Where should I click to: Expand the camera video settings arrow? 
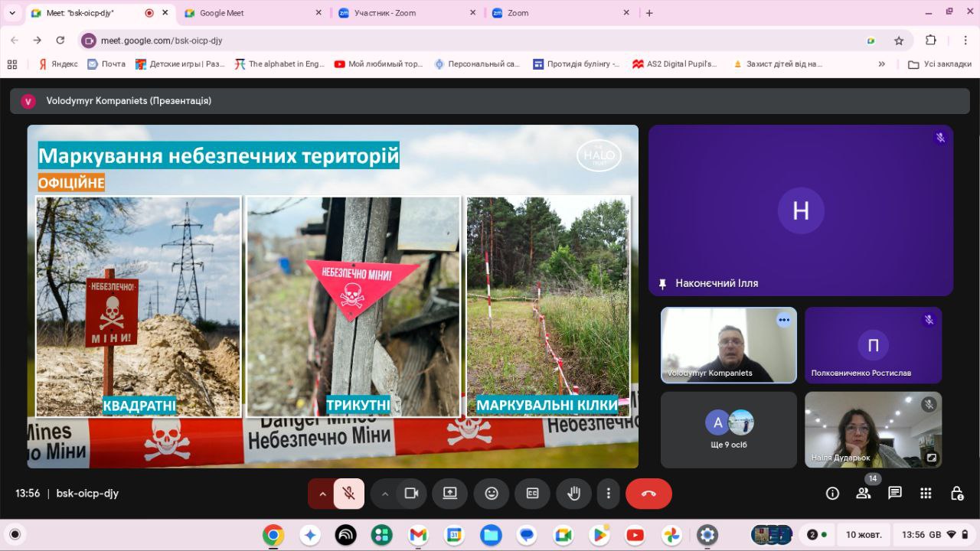coord(385,494)
